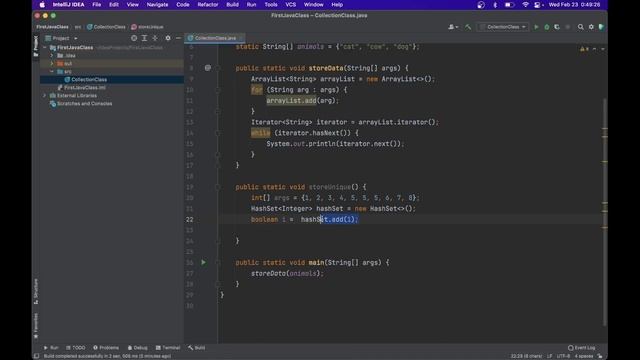Viewport: 640px width, 360px height.
Task: Open IDE settings gear in top toolbar
Action: pos(591,27)
